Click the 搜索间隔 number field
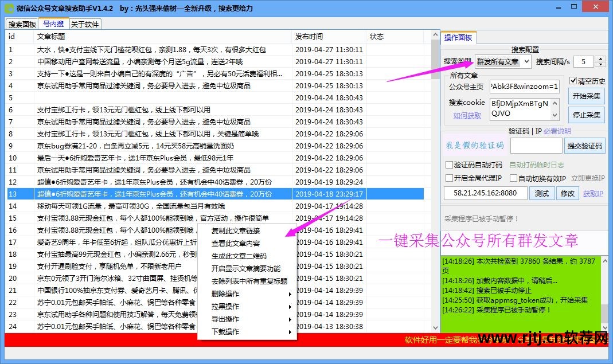613x364 pixels. [x=584, y=62]
